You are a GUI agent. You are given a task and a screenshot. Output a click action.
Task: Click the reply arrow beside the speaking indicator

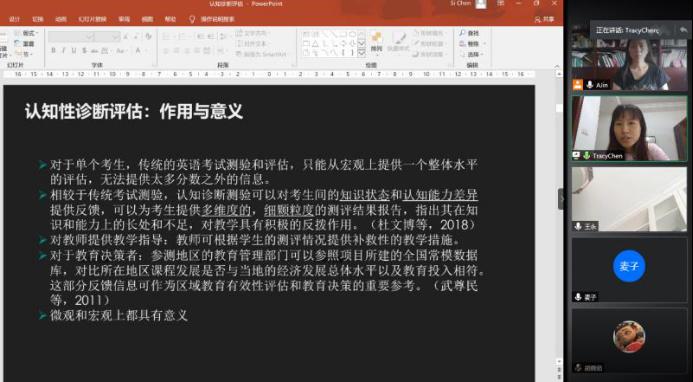point(683,30)
